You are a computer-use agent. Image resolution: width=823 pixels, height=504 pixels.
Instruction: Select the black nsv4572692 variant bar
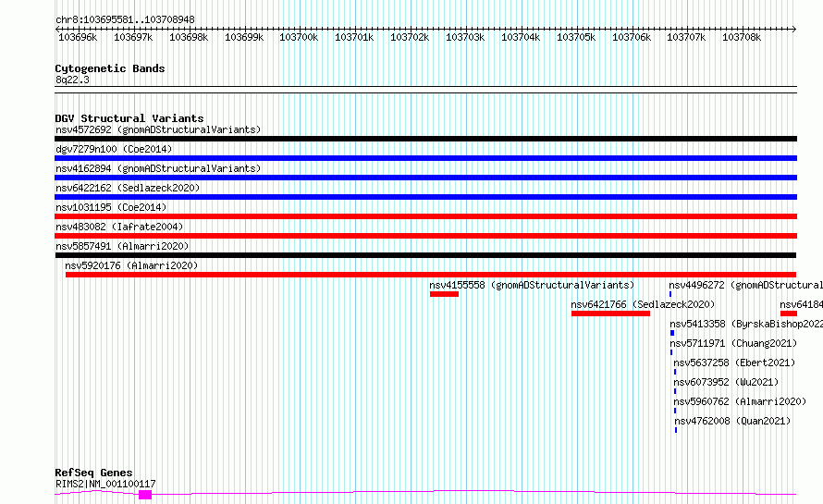[x=425, y=139]
